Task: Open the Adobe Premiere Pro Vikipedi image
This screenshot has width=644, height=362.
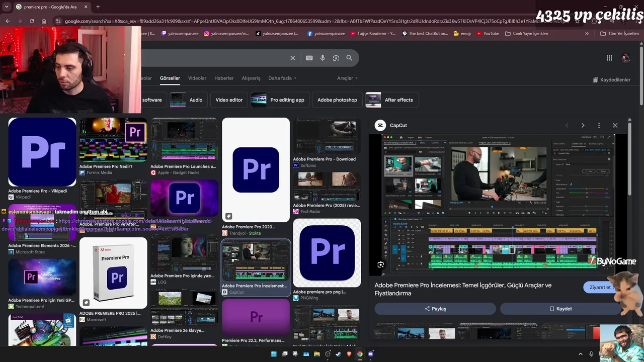Action: click(x=42, y=152)
